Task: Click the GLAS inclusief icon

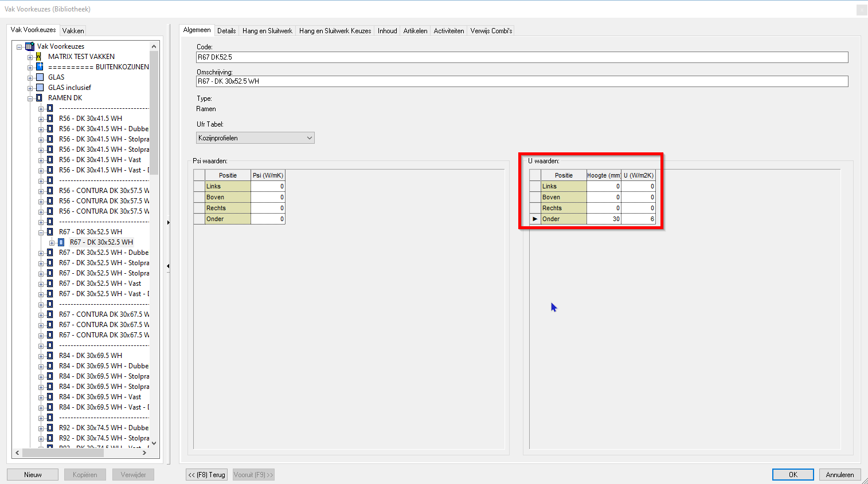Action: point(38,87)
